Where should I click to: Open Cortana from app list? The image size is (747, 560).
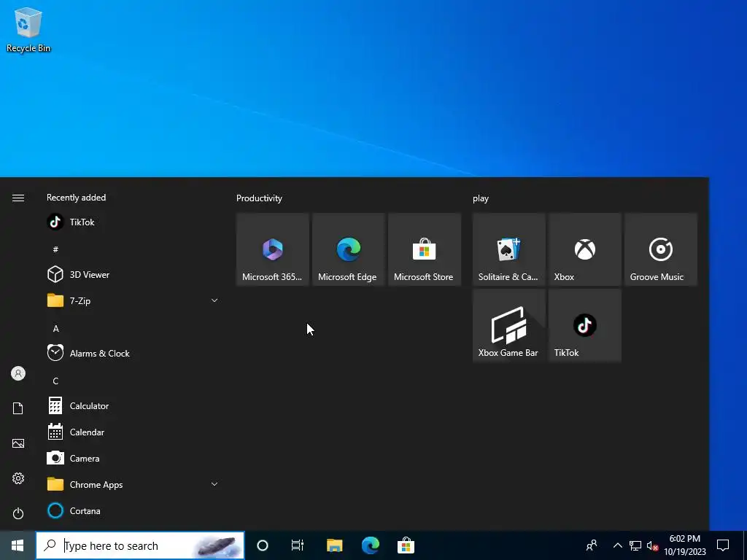coord(133,510)
